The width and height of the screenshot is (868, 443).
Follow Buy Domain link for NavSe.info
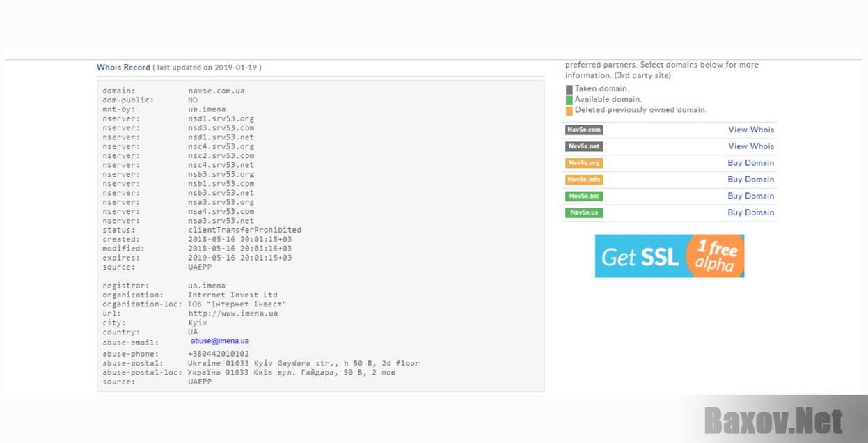point(751,180)
